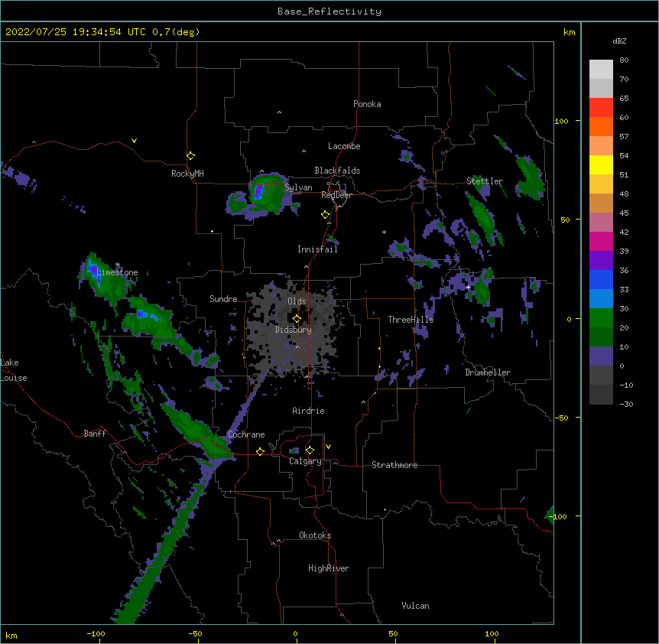Screen dimensions: 659x644
Task: Click the dBZ legend heading
Action: [x=619, y=41]
